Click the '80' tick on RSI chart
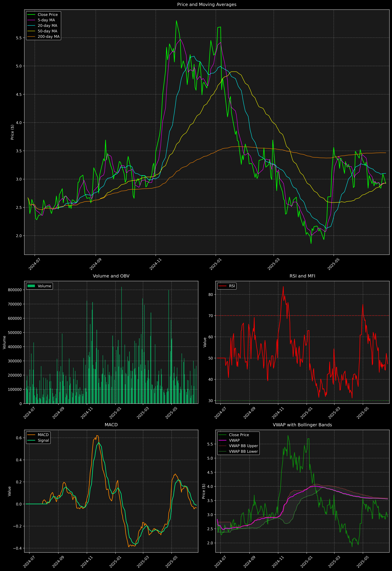This screenshot has height=571, width=392. pyautogui.click(x=211, y=294)
